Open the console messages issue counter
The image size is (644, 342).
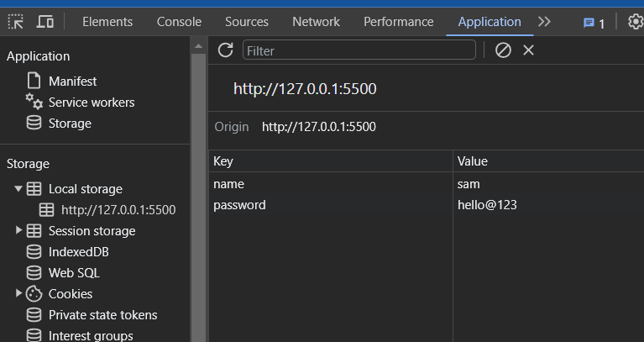[594, 23]
